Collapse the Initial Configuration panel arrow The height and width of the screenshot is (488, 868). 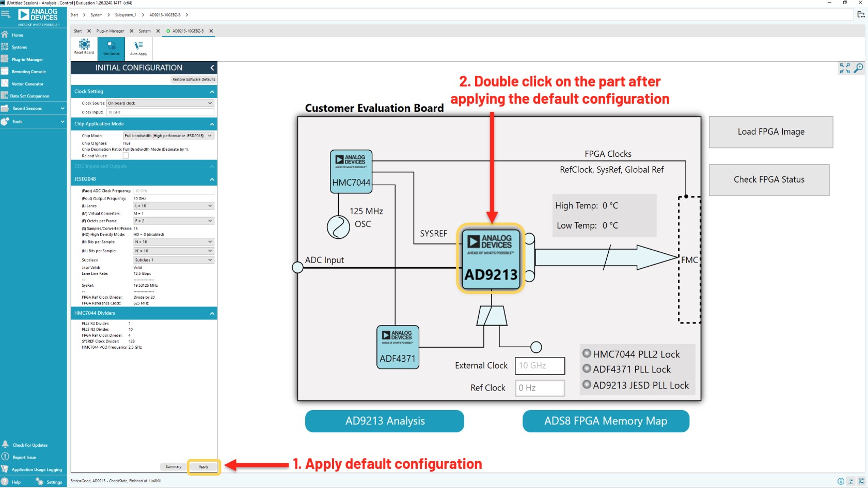212,68
